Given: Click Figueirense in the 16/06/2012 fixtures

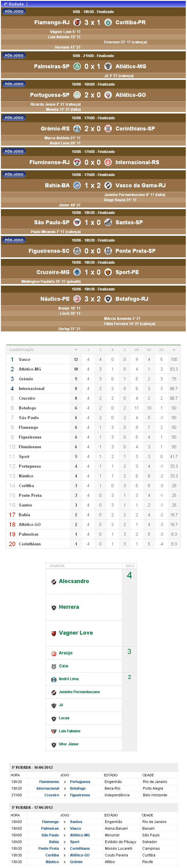Looking at the screenshot, I should point(80,795).
